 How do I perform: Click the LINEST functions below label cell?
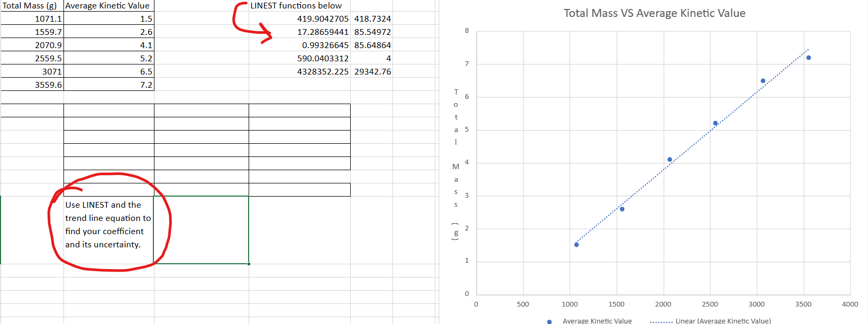click(x=299, y=5)
